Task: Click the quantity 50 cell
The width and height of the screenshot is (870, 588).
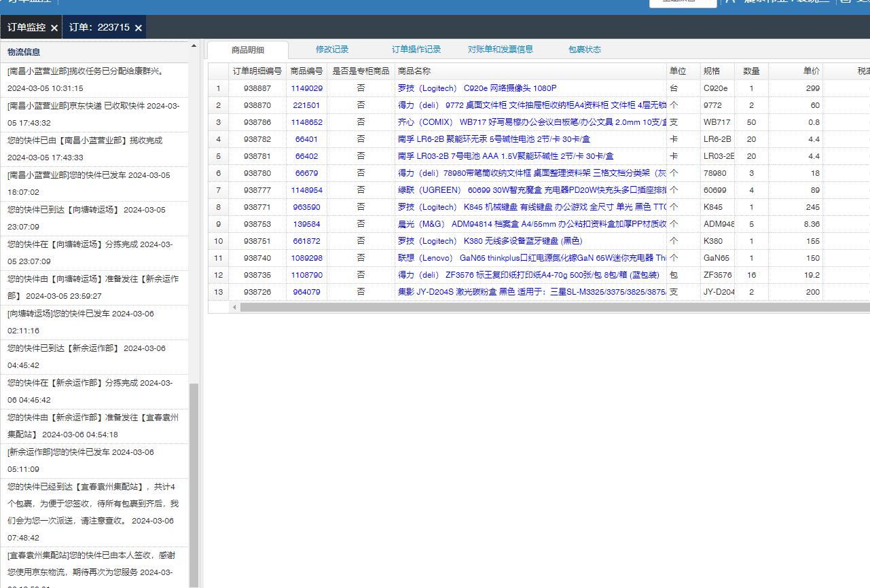Action: click(751, 122)
